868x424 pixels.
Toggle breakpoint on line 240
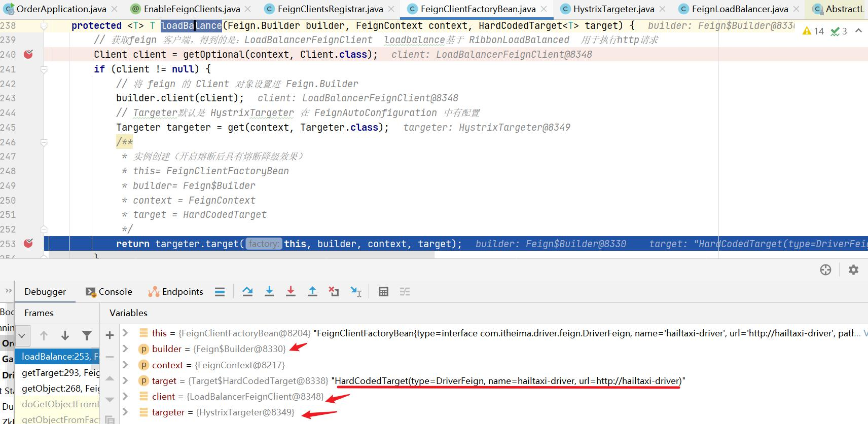(x=28, y=54)
